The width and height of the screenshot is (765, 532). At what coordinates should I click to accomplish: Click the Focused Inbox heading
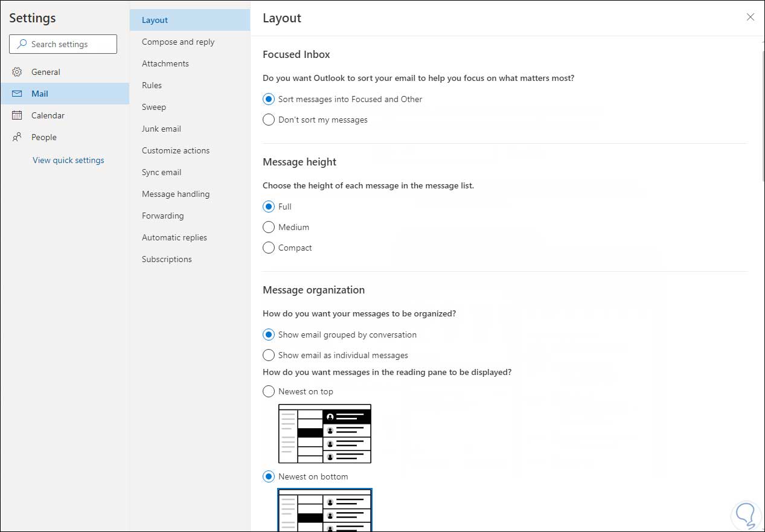coord(296,54)
